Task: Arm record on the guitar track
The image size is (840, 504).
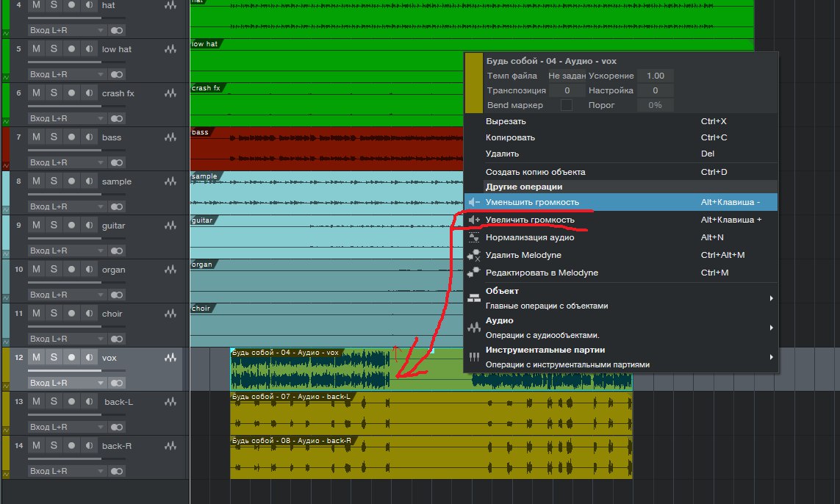Action: click(71, 225)
